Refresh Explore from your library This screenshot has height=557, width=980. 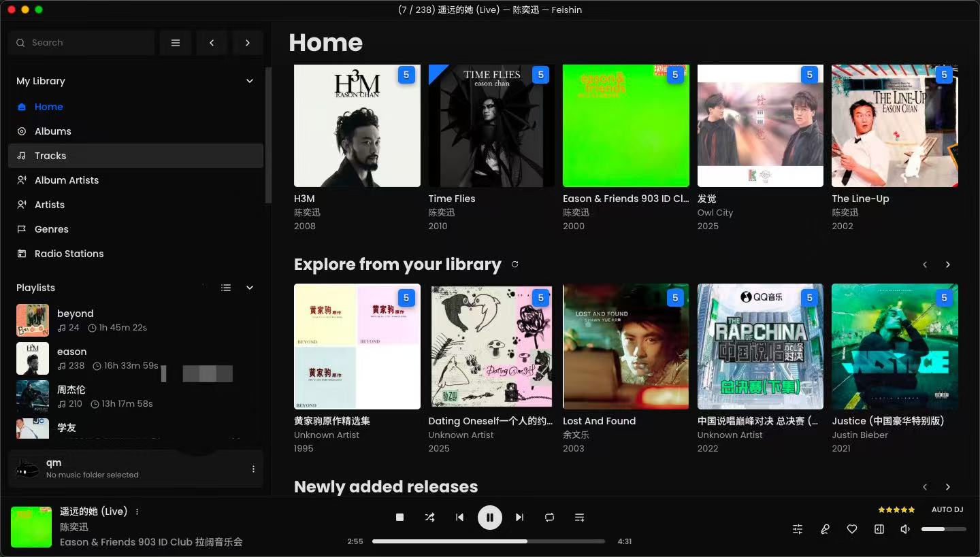[x=515, y=265]
